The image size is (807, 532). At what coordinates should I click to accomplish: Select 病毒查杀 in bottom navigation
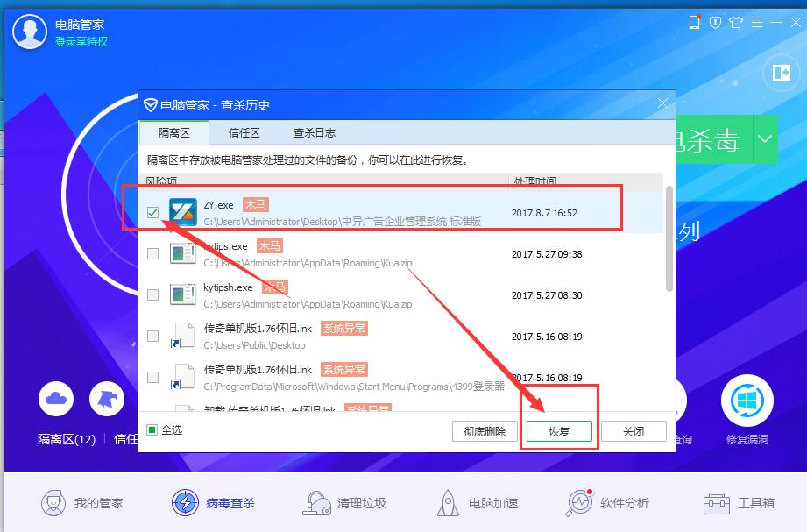click(214, 503)
